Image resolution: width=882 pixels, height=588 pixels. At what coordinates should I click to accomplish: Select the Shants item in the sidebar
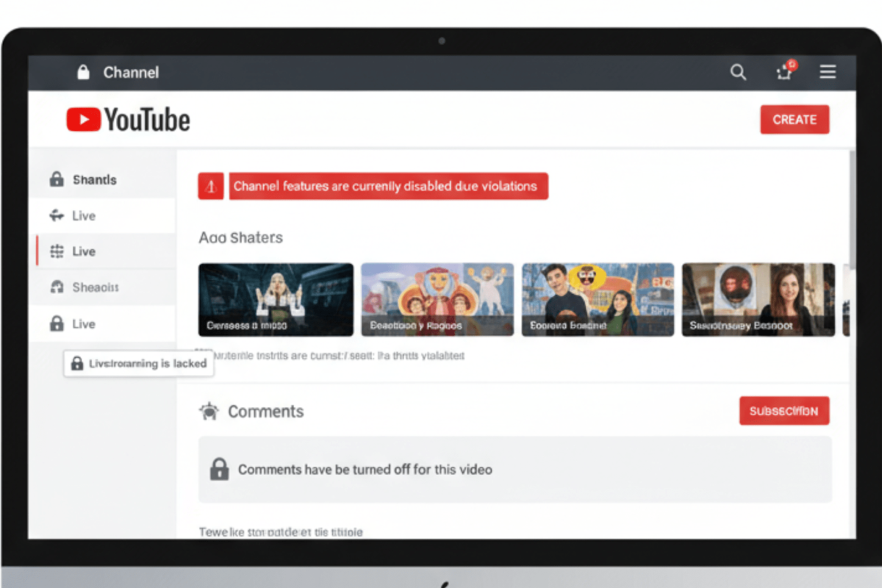pos(96,179)
